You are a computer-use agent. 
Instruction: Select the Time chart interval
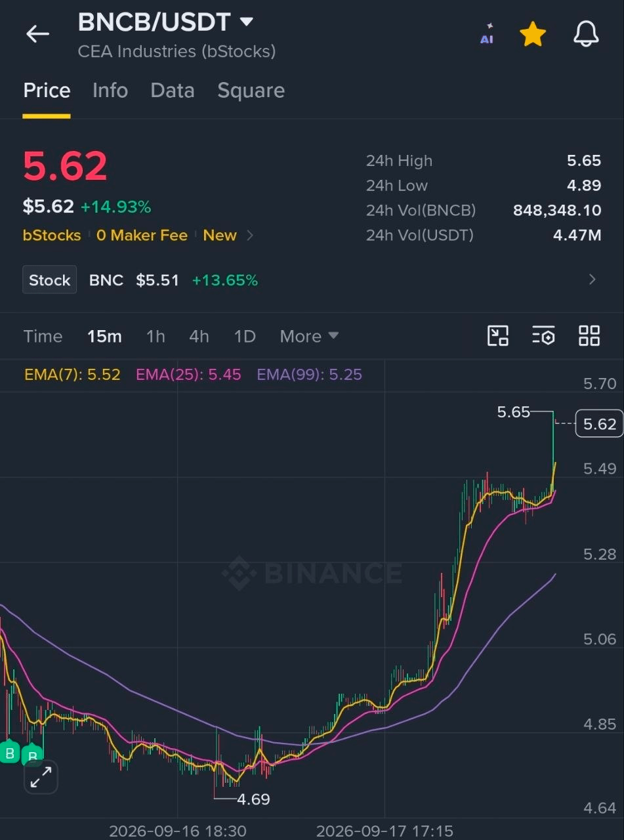point(43,337)
